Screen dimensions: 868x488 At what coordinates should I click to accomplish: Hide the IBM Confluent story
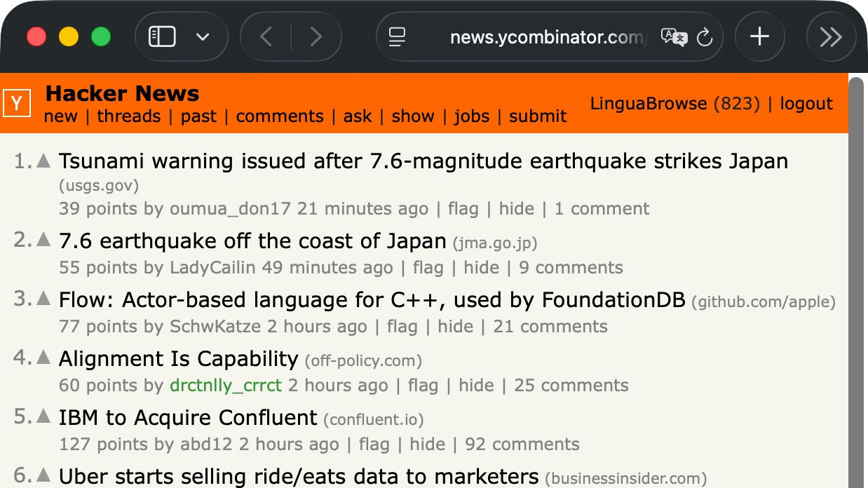coord(428,445)
